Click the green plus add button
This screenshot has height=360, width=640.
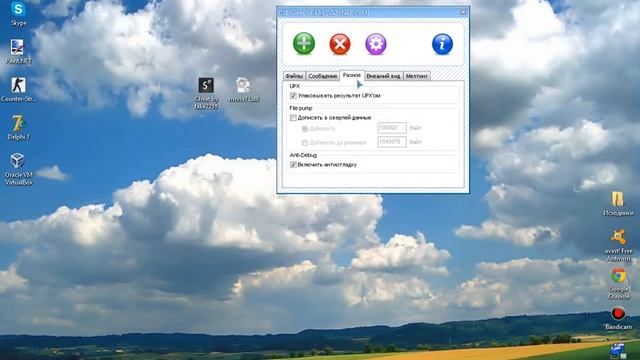point(304,44)
